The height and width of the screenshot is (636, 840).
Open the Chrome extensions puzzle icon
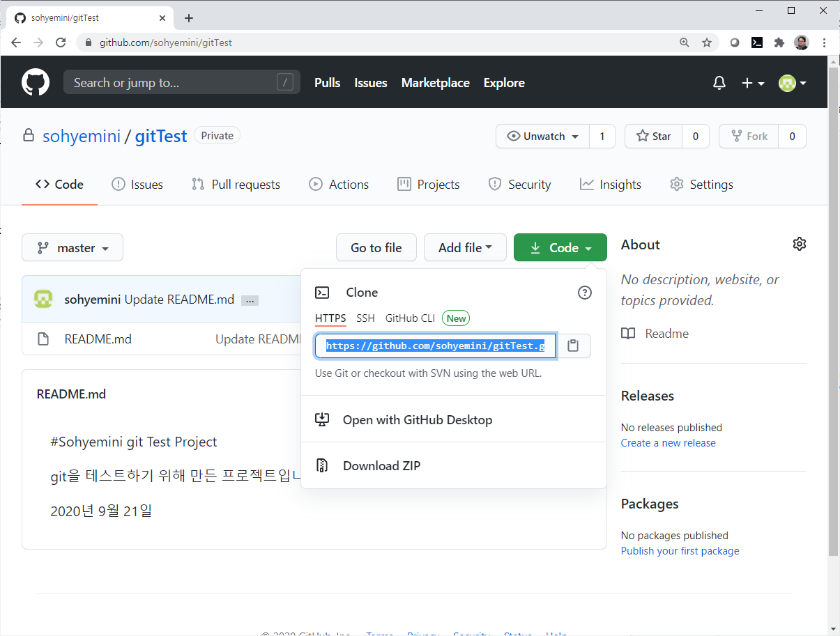[779, 42]
